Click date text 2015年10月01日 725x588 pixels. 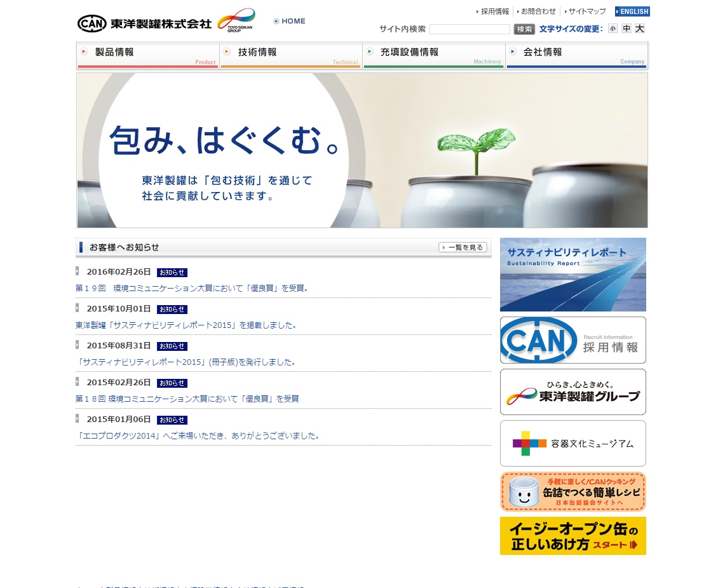[119, 308]
